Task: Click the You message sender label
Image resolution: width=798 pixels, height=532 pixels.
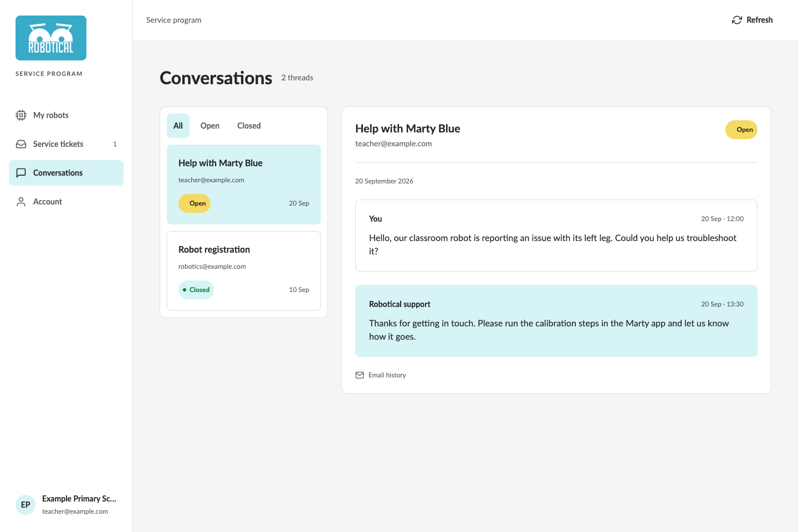Action: click(x=376, y=219)
